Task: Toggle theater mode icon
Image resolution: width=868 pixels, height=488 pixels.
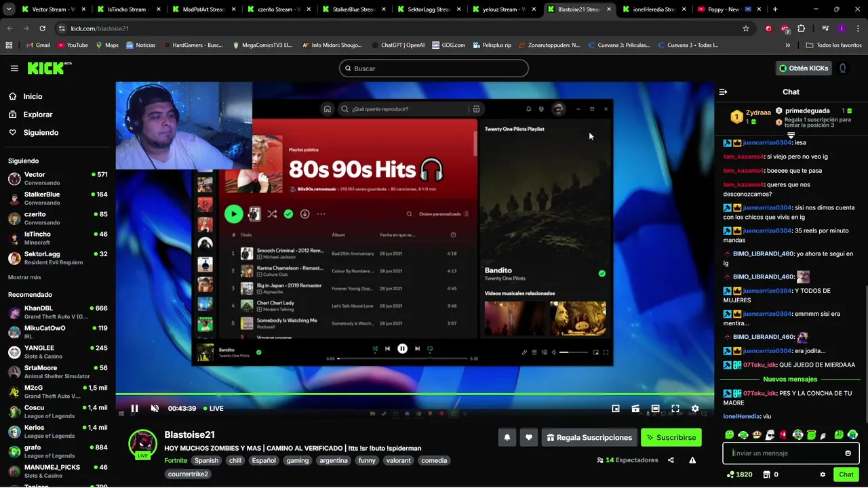Action: pyautogui.click(x=655, y=409)
